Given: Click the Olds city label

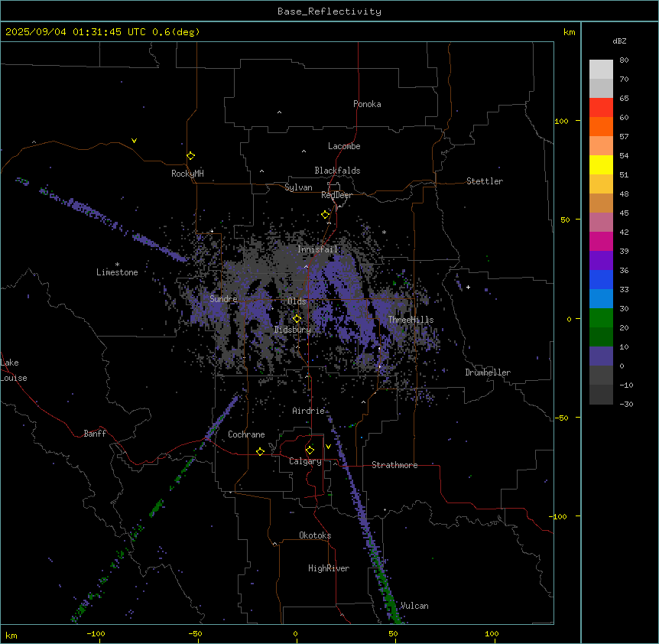Looking at the screenshot, I should 297,301.
